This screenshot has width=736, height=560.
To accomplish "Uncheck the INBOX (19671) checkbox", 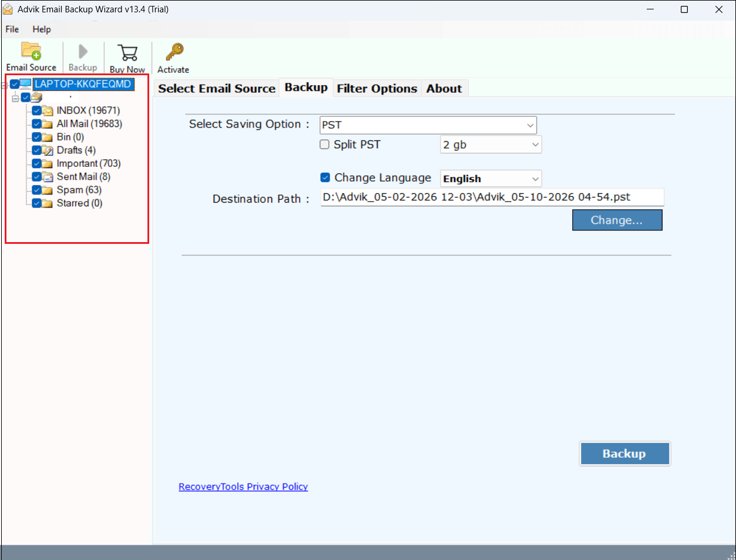I will [x=36, y=110].
